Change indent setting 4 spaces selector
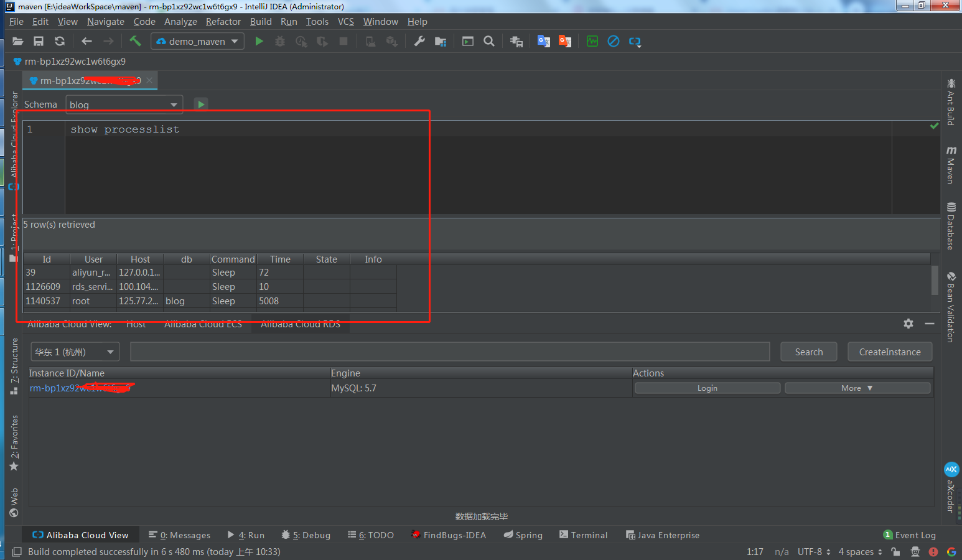This screenshot has height=560, width=962. click(x=860, y=552)
